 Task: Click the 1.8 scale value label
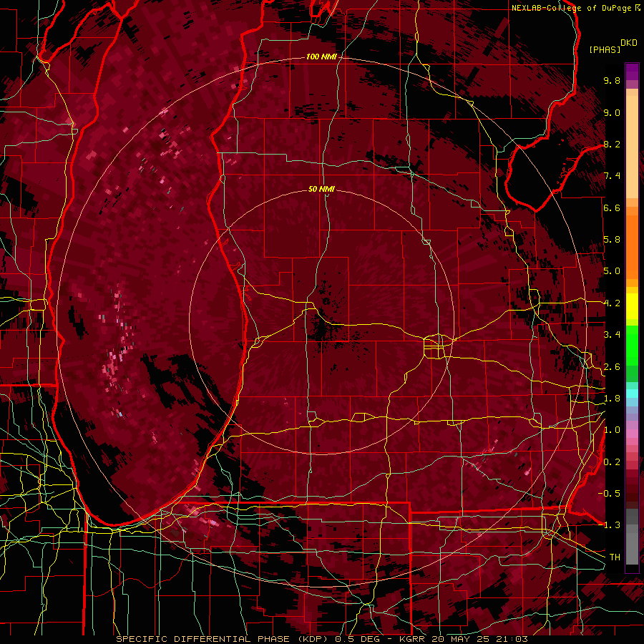click(x=612, y=399)
